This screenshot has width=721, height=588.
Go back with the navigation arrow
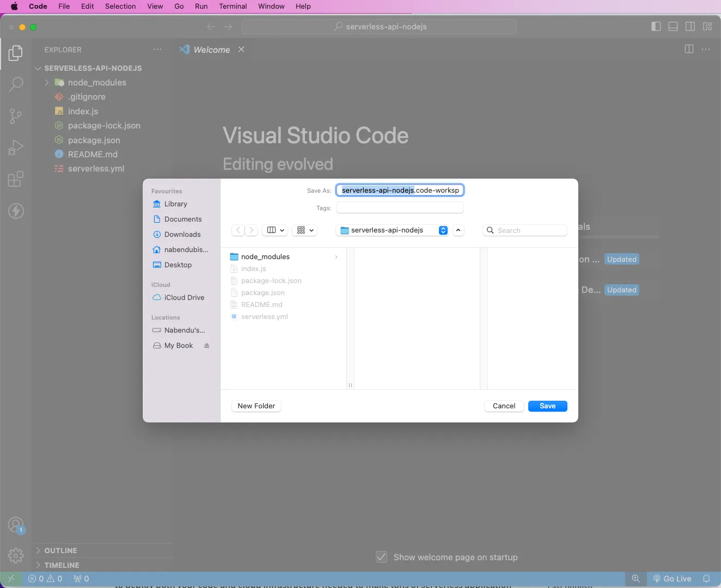tap(211, 27)
